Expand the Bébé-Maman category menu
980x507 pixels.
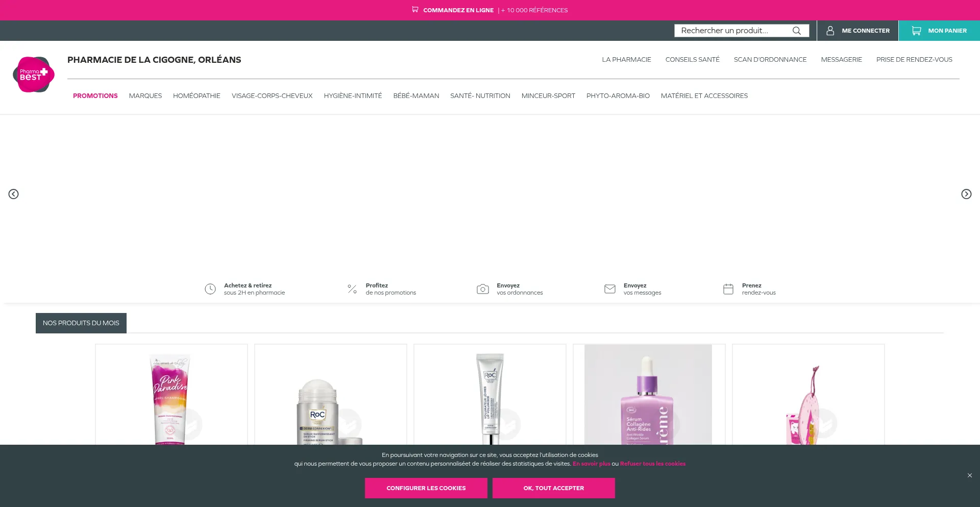[x=415, y=96]
